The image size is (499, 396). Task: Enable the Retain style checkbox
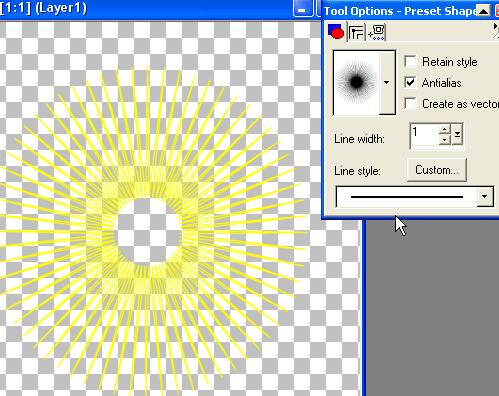[410, 62]
